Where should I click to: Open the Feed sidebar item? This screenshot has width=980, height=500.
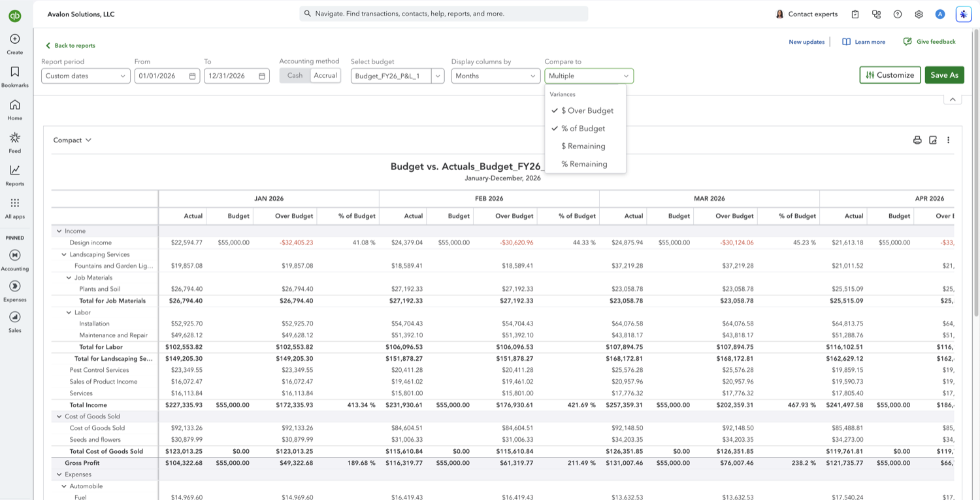14,142
